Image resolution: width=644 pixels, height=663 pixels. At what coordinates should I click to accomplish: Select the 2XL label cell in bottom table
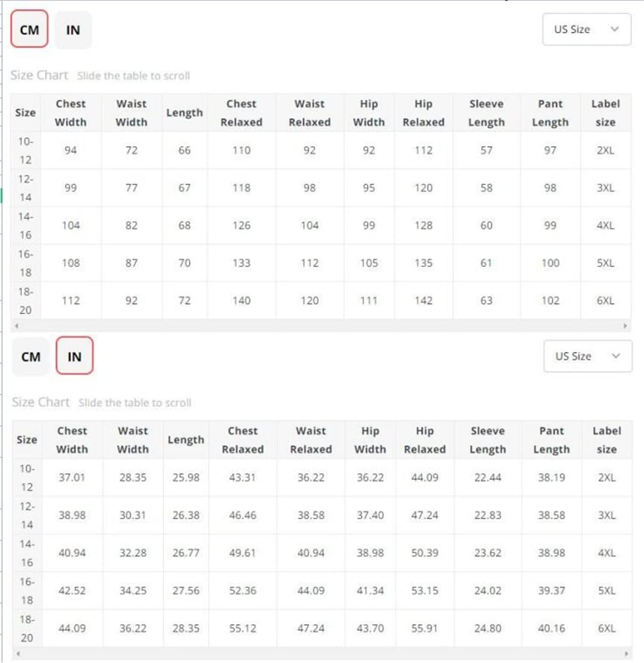(x=607, y=478)
